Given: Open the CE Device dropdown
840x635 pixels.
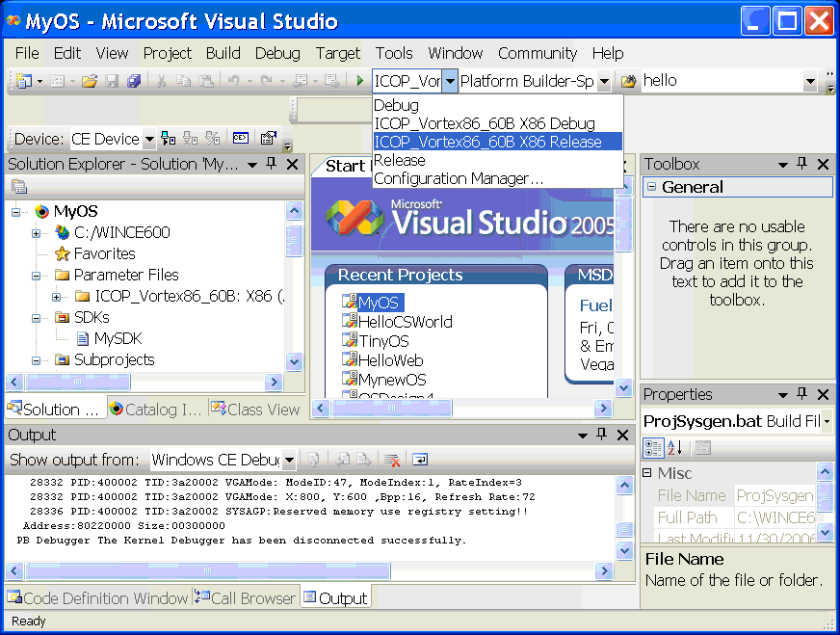Looking at the screenshot, I should point(149,140).
